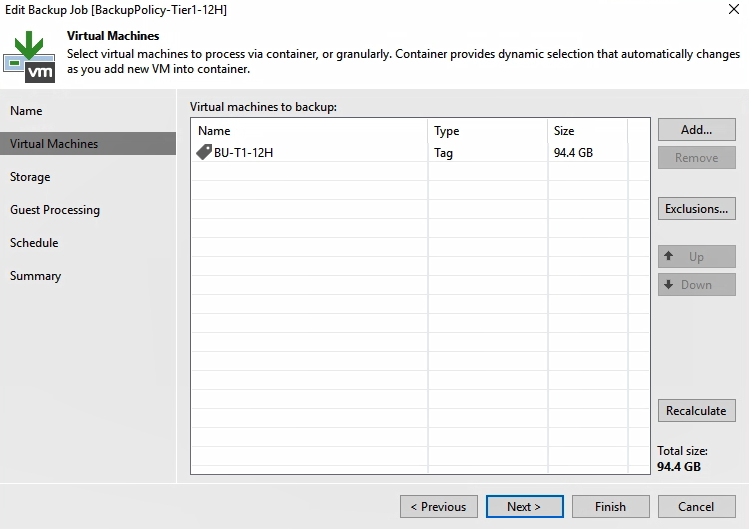The height and width of the screenshot is (529, 749).
Task: Click the 94.4 GB size cell
Action: tap(588, 152)
